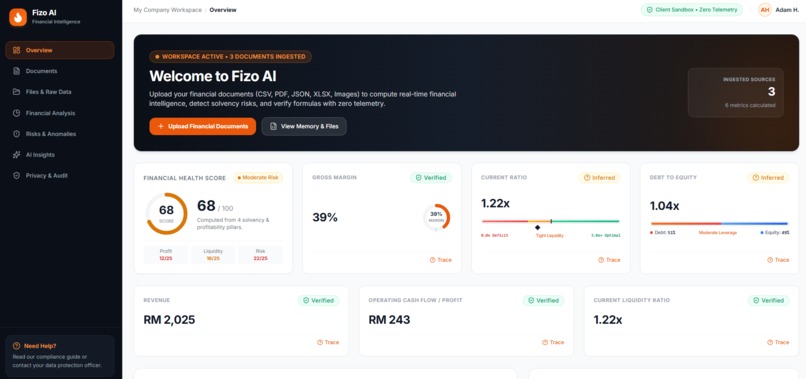This screenshot has width=806, height=379.
Task: Click the AI Insights sparkle icon
Action: pos(16,155)
